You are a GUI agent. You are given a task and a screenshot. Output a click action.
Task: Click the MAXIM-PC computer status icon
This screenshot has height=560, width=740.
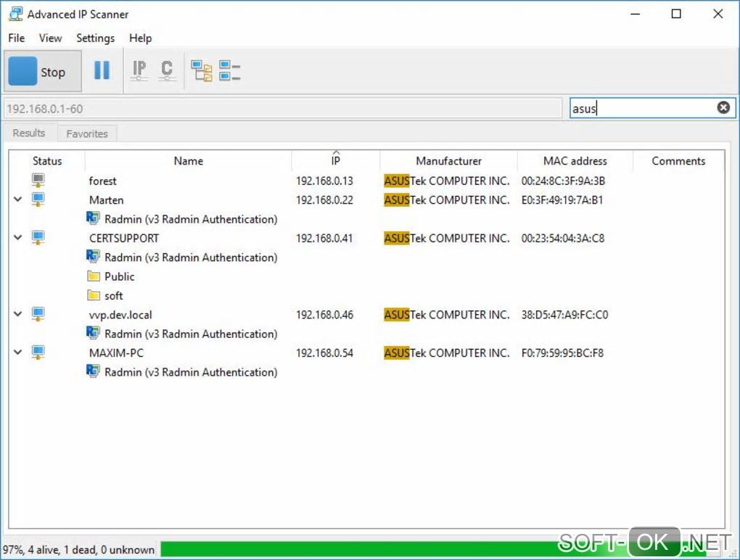[38, 352]
